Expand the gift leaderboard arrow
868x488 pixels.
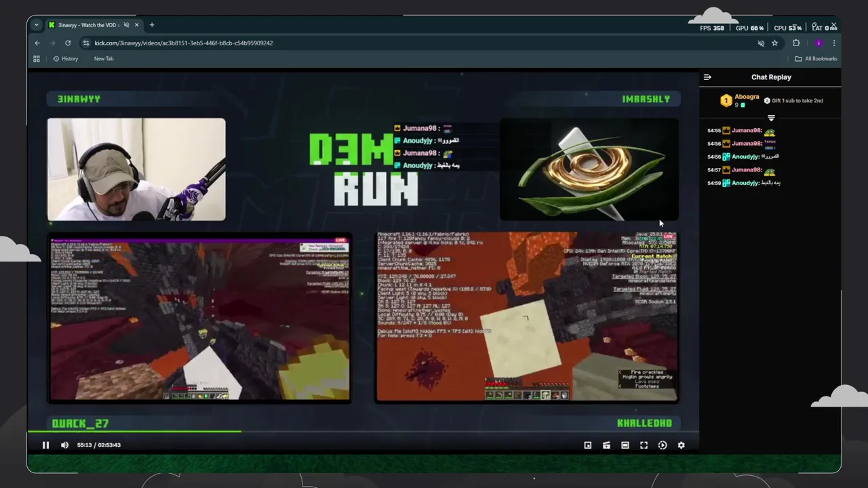pyautogui.click(x=771, y=118)
